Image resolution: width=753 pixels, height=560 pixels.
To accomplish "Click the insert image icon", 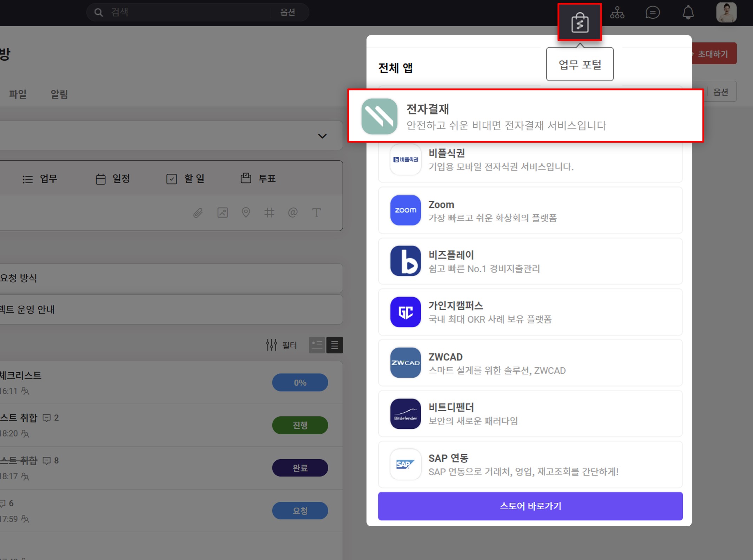I will click(223, 213).
